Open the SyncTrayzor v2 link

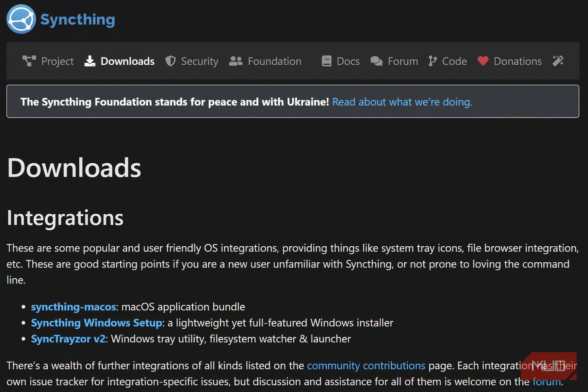(68, 339)
